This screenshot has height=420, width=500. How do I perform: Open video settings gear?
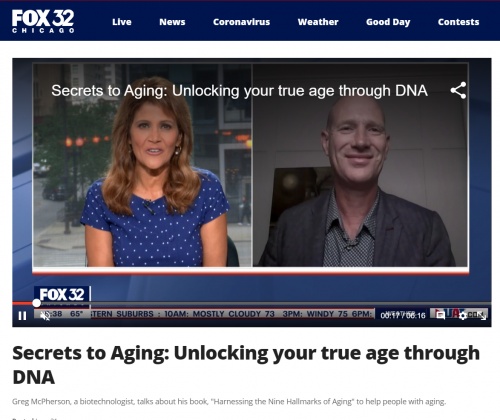coord(463,315)
